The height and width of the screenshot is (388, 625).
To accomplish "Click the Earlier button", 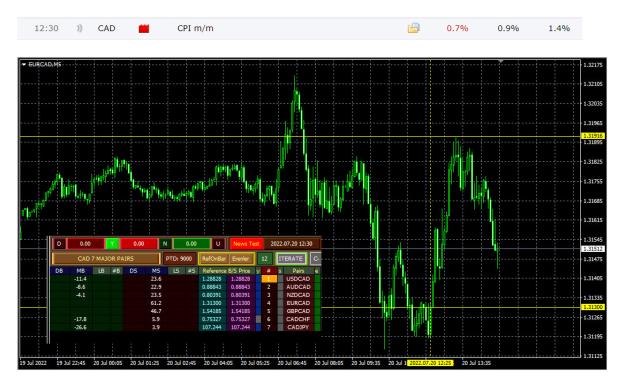I will (241, 259).
